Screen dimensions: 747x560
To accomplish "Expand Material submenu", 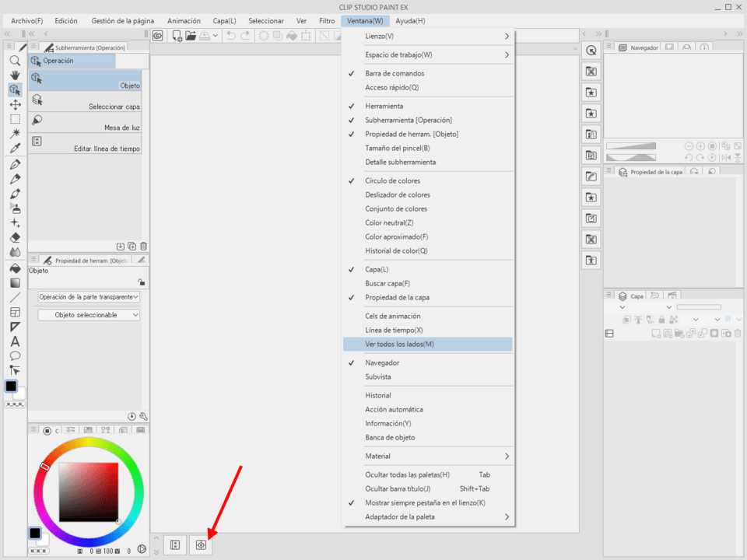I will 427,457.
